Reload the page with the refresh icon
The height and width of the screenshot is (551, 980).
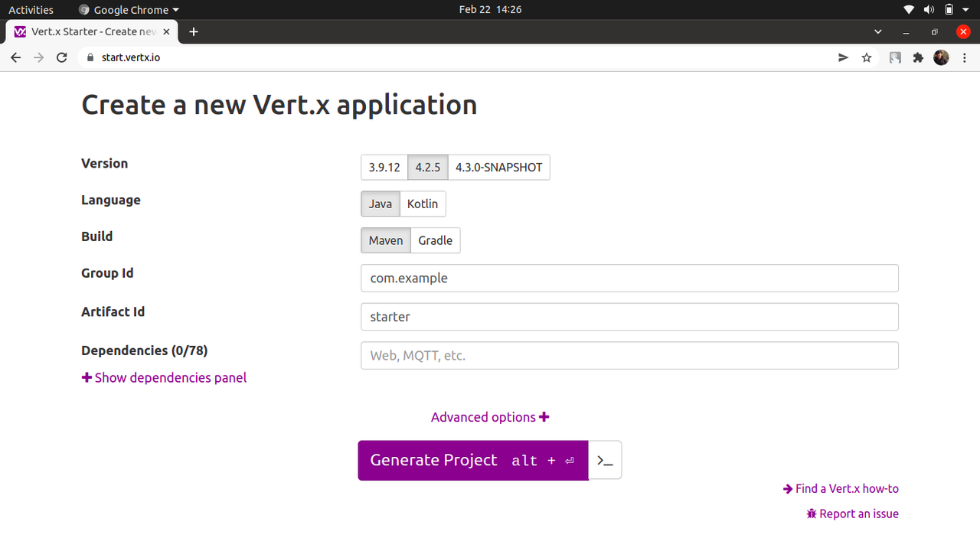(61, 57)
